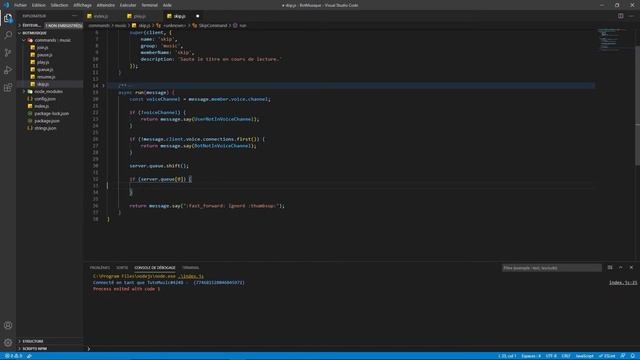Click the run breadcrumb item
Image resolution: width=640 pixels, height=360 pixels.
tap(242, 25)
